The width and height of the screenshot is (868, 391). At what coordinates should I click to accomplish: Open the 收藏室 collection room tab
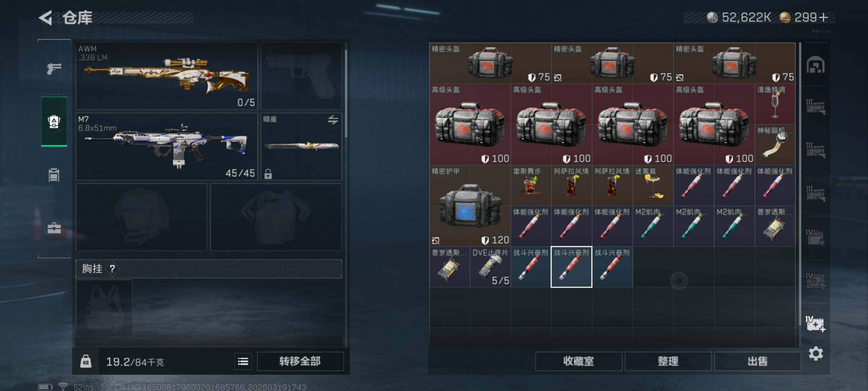point(579,361)
